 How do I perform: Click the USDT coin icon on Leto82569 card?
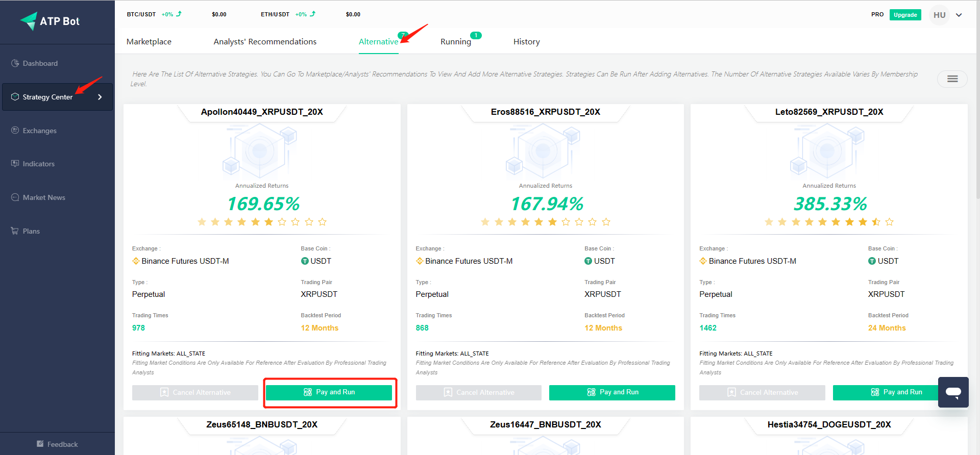tap(872, 261)
